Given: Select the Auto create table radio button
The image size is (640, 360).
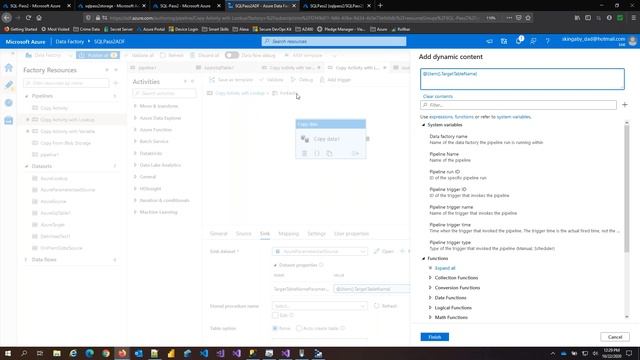Looking at the screenshot, I should tap(299, 328).
